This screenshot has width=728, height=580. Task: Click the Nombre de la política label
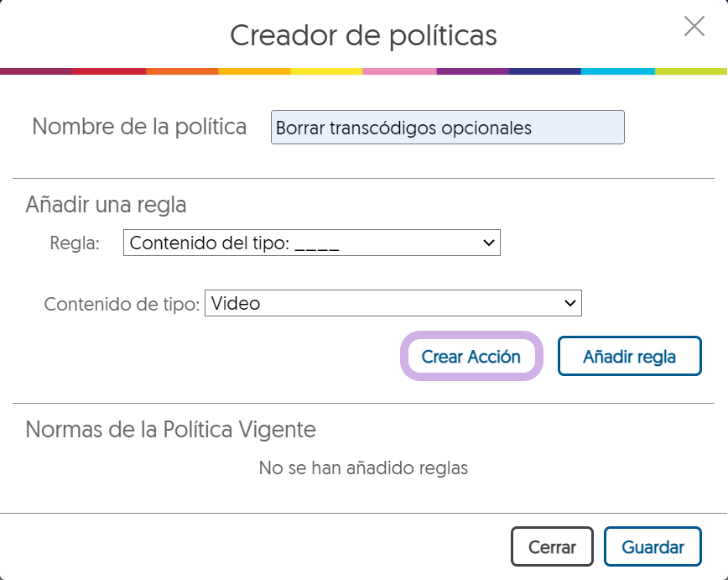(x=139, y=127)
